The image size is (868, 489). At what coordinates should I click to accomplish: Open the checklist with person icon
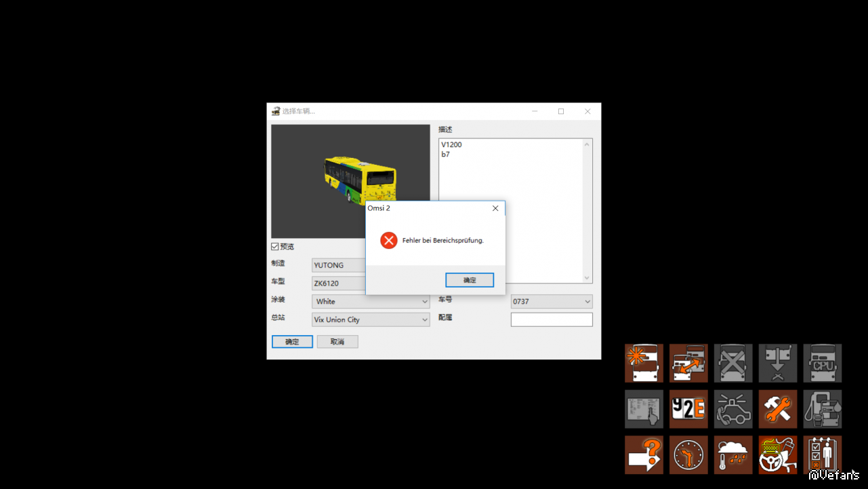click(x=823, y=454)
